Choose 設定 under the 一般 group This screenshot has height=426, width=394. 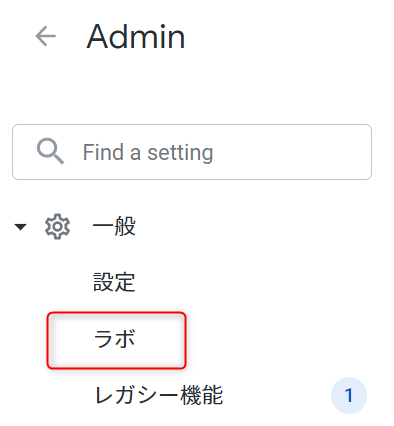click(114, 282)
